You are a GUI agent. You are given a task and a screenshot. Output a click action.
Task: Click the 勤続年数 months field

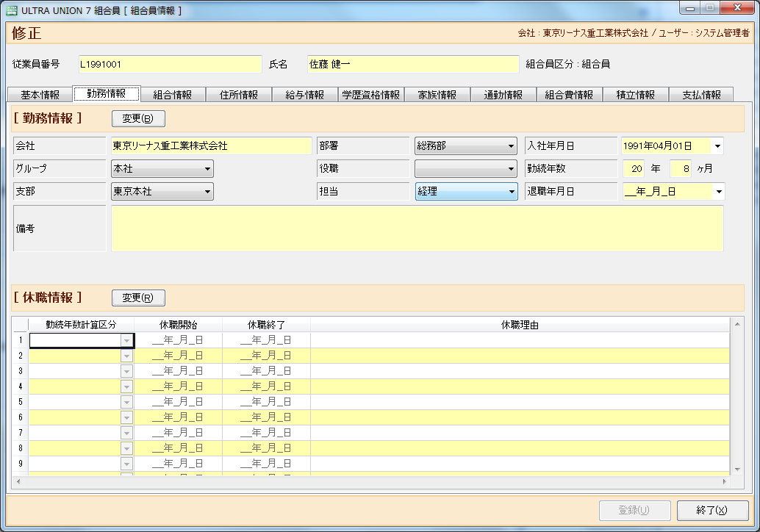(680, 168)
